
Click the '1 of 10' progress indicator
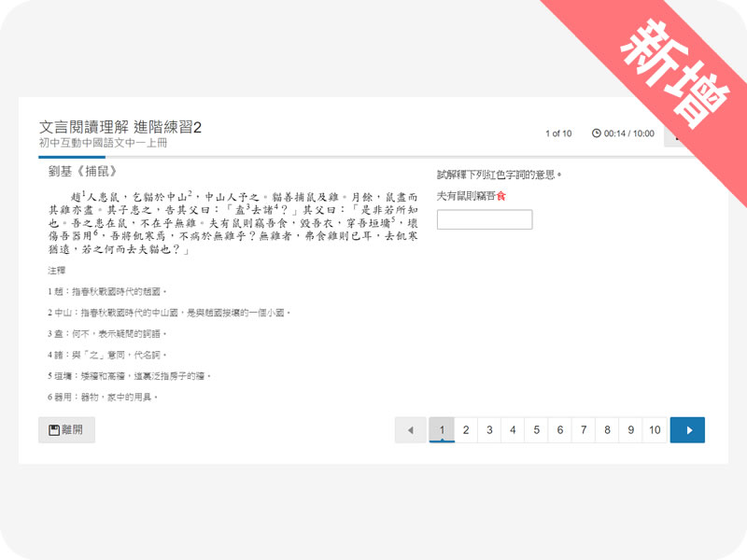click(558, 133)
